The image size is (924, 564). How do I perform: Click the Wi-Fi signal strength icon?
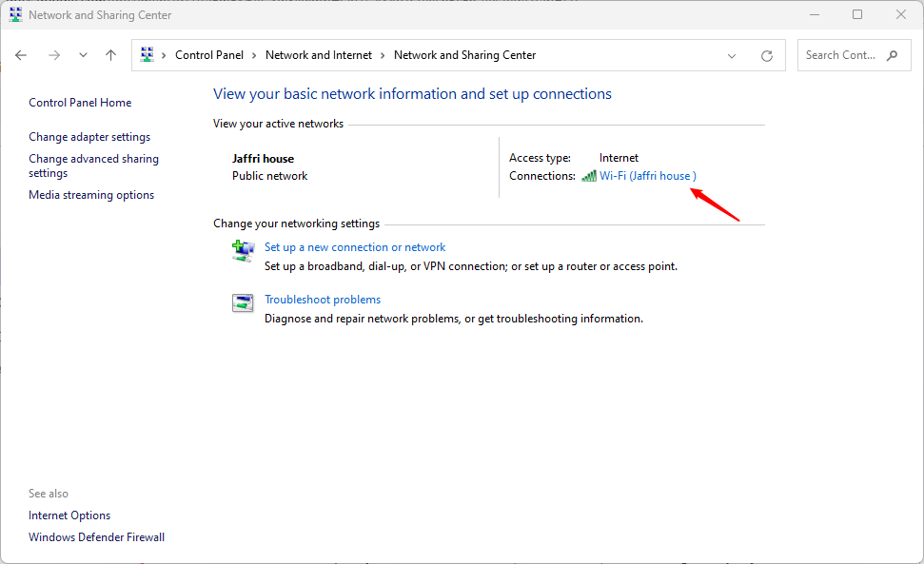point(589,176)
